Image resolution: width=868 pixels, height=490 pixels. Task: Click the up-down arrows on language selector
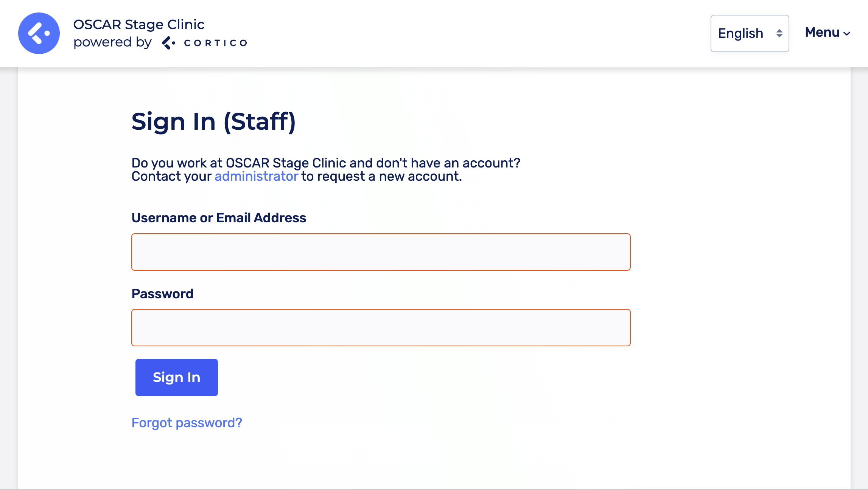point(779,33)
